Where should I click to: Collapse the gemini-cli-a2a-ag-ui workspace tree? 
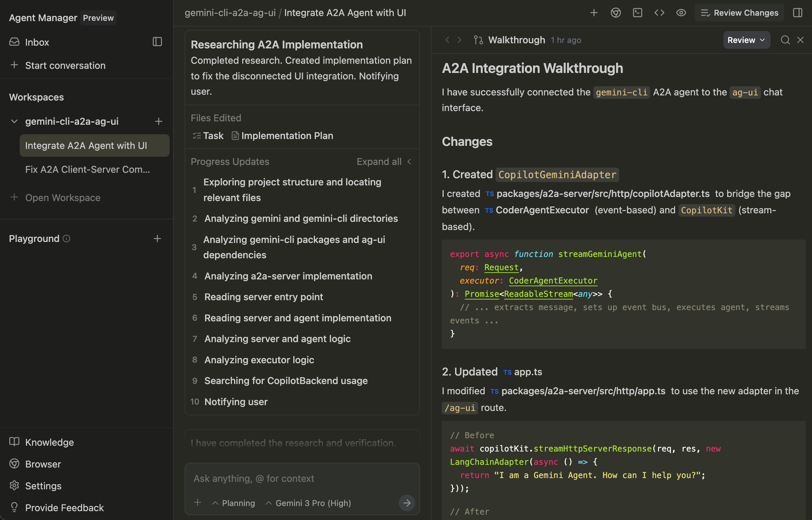(14, 121)
